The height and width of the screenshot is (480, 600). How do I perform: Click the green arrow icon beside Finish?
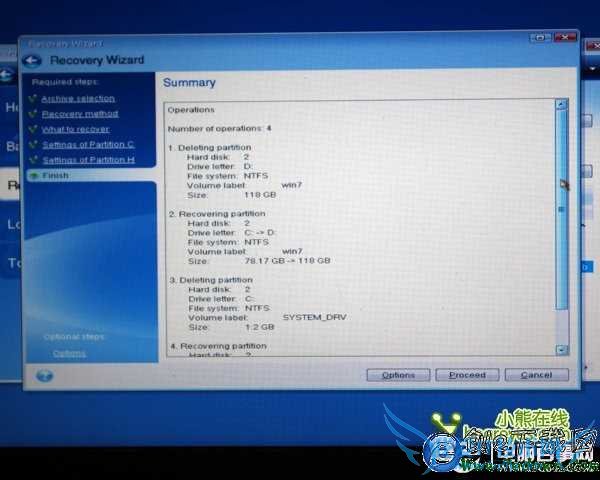[x=34, y=176]
